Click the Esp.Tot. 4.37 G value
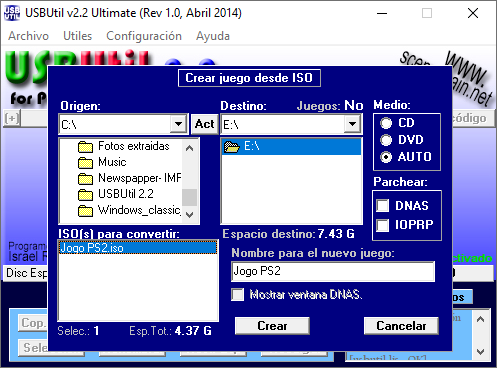The image size is (497, 368). coord(193,331)
